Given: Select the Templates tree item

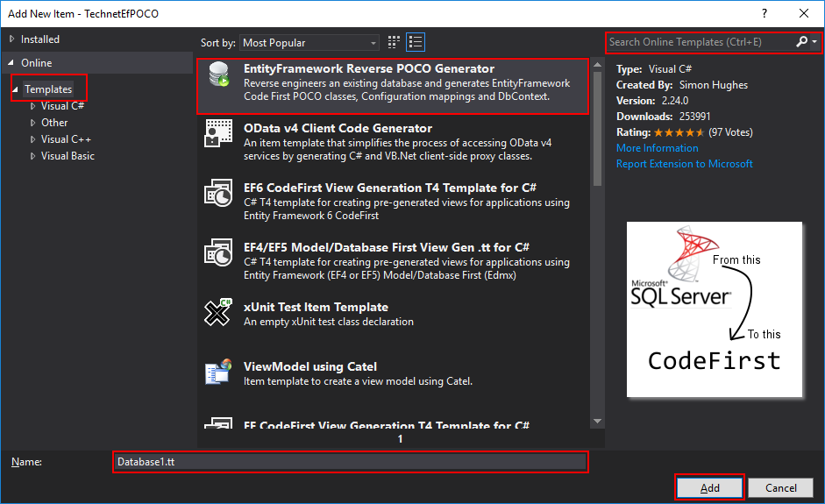Looking at the screenshot, I should 48,89.
